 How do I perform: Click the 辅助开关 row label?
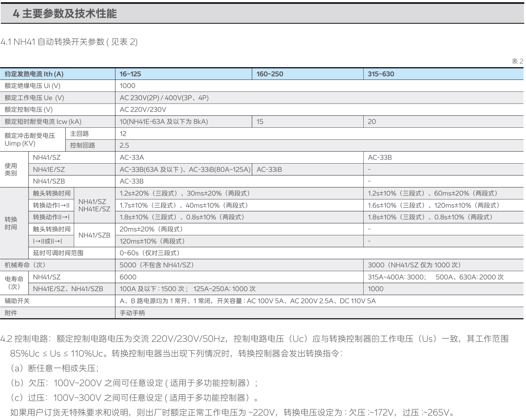click(x=17, y=301)
